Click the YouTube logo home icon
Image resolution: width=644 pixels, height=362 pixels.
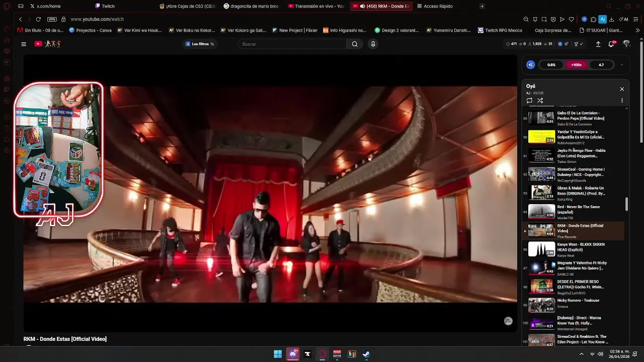point(38,44)
